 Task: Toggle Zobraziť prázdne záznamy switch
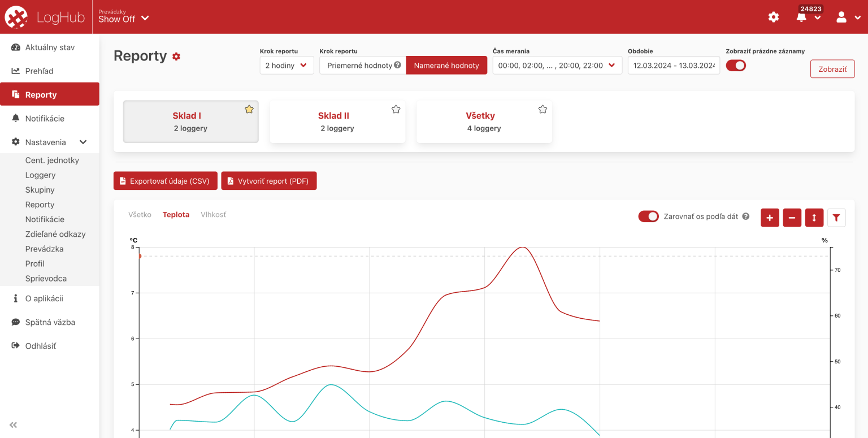(736, 66)
